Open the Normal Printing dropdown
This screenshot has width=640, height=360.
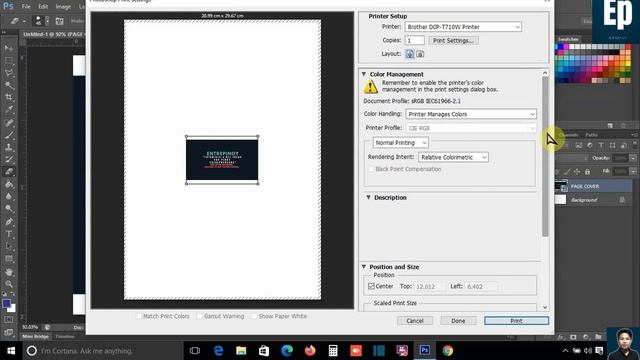[x=400, y=143]
